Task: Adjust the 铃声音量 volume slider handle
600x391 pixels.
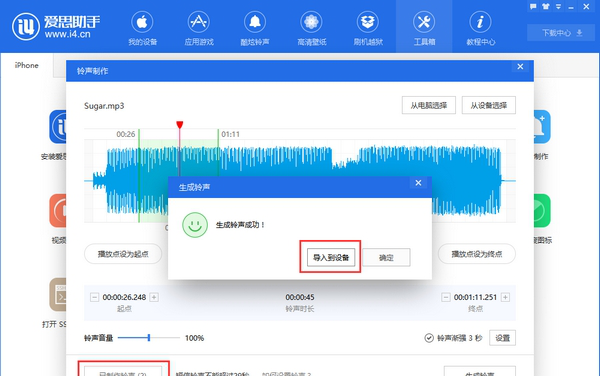Action: pos(149,338)
